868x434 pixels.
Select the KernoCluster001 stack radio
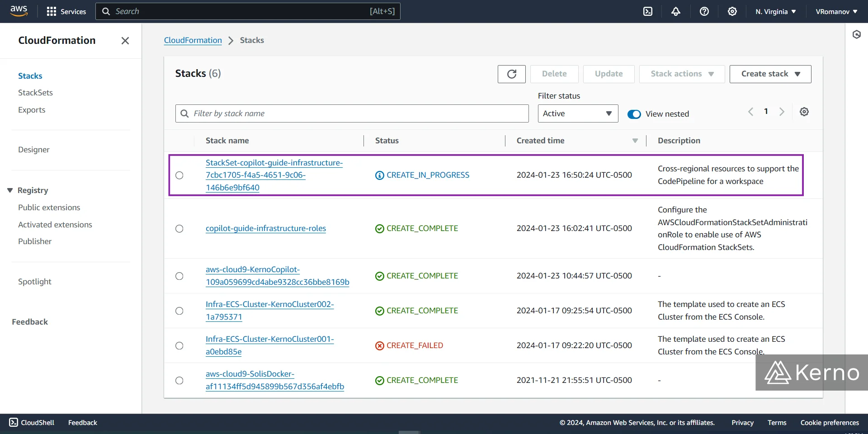(x=179, y=346)
